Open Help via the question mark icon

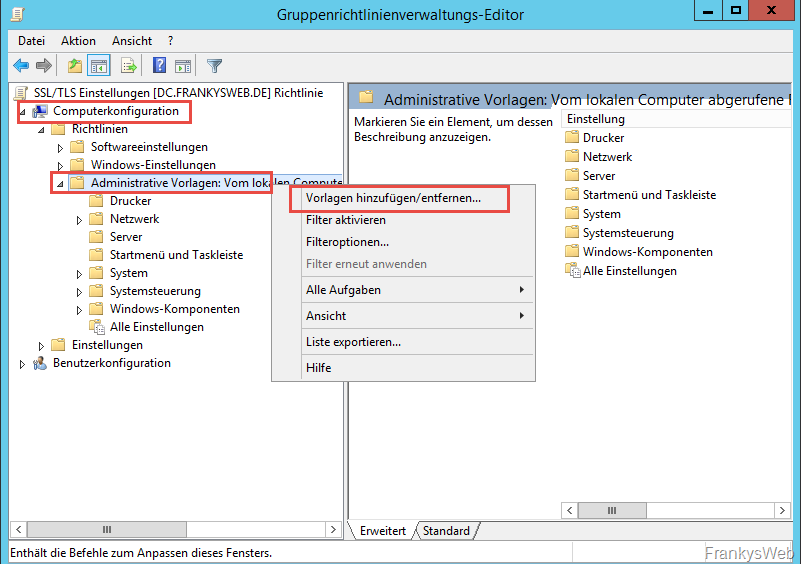point(159,66)
